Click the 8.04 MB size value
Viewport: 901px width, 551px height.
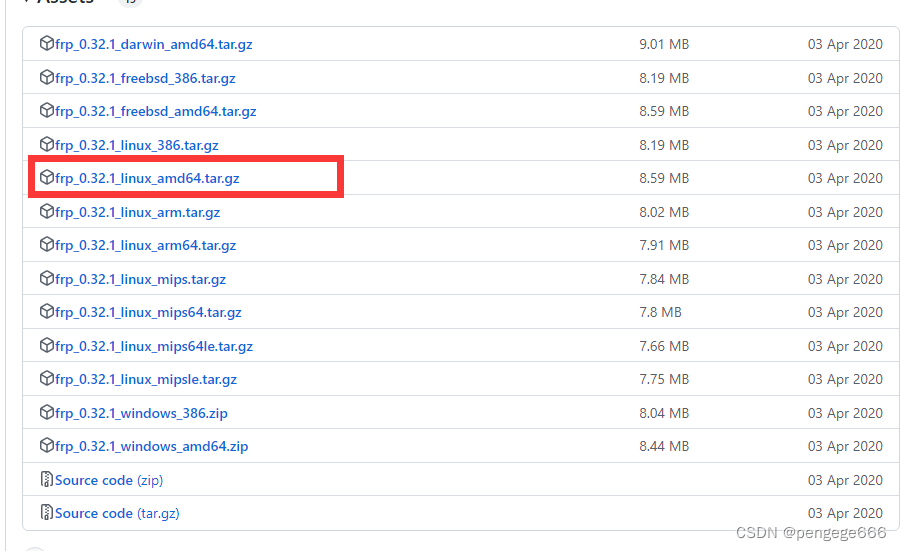(664, 413)
